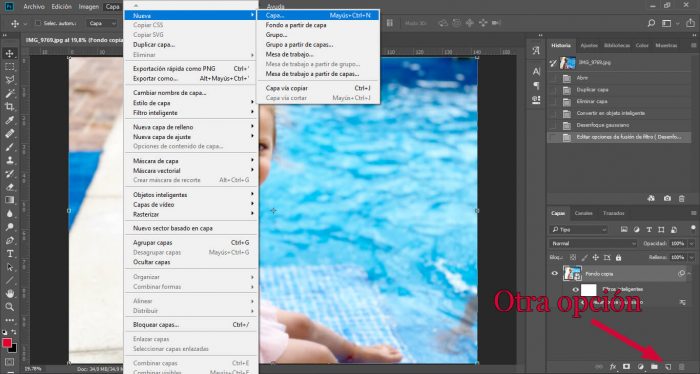Open search magnifier in options bar

651,23
